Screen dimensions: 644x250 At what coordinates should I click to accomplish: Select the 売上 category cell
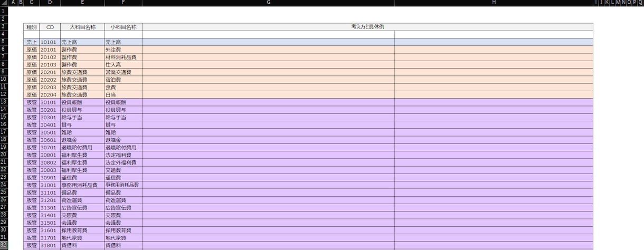(32, 42)
